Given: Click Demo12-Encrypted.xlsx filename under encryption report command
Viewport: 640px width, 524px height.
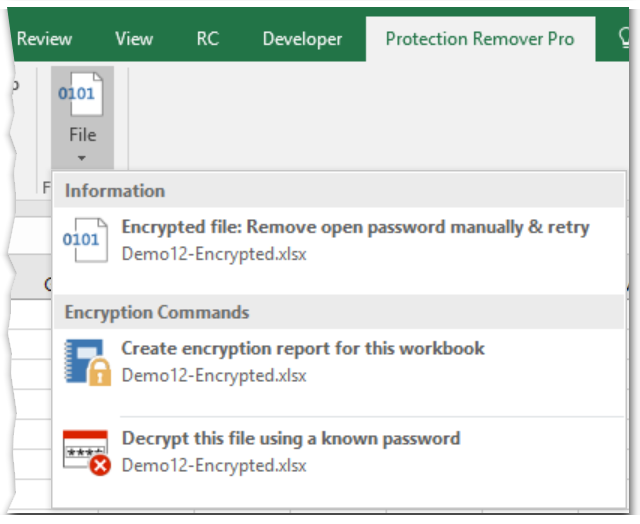Looking at the screenshot, I should pyautogui.click(x=214, y=375).
